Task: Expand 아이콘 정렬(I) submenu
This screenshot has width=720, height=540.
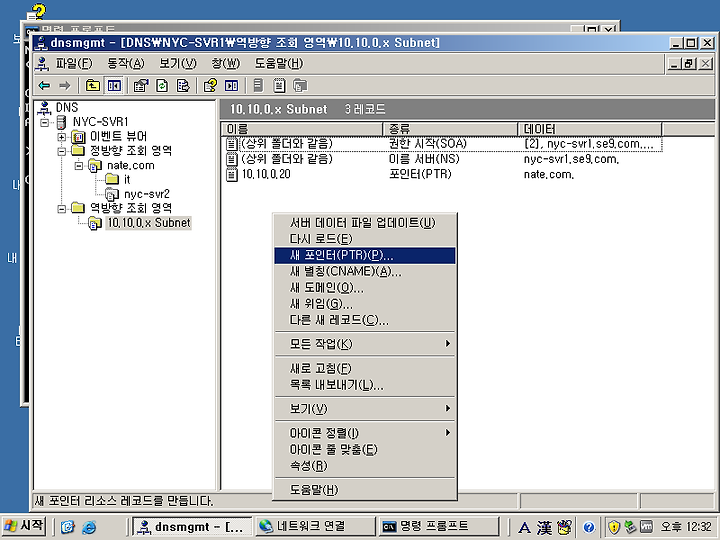Action: click(x=365, y=433)
